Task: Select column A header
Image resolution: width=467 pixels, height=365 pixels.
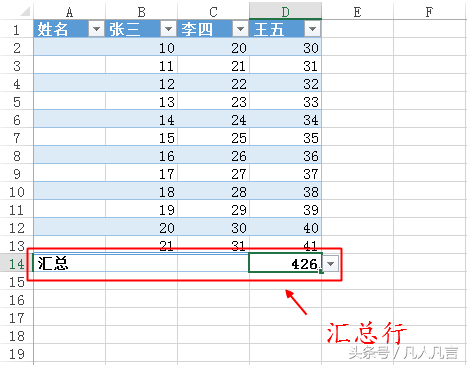Action: (69, 12)
